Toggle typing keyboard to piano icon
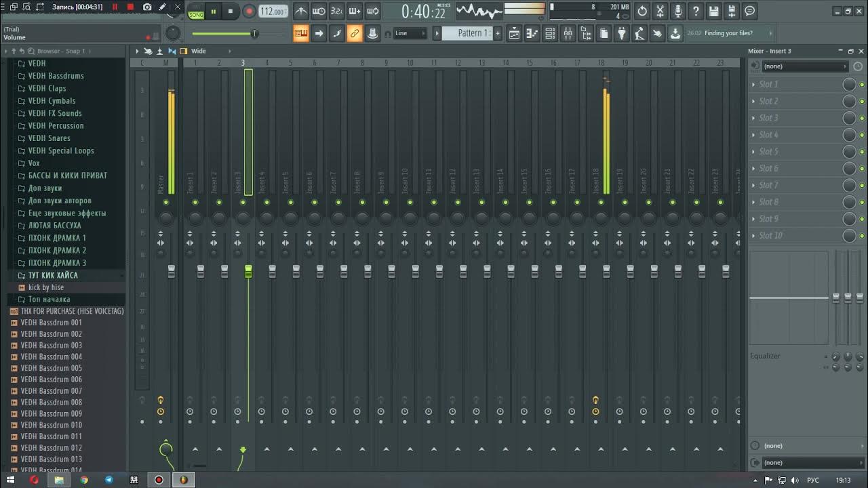The width and height of the screenshot is (868, 488). tap(301, 33)
